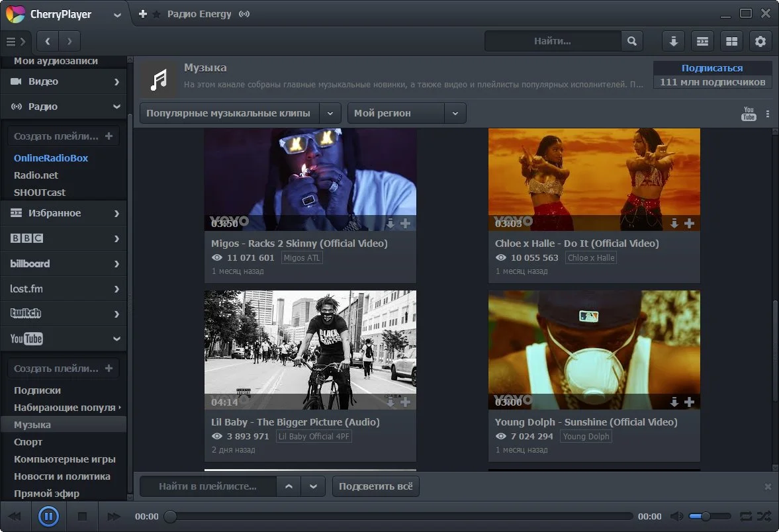Click the pause playback button

point(49,516)
